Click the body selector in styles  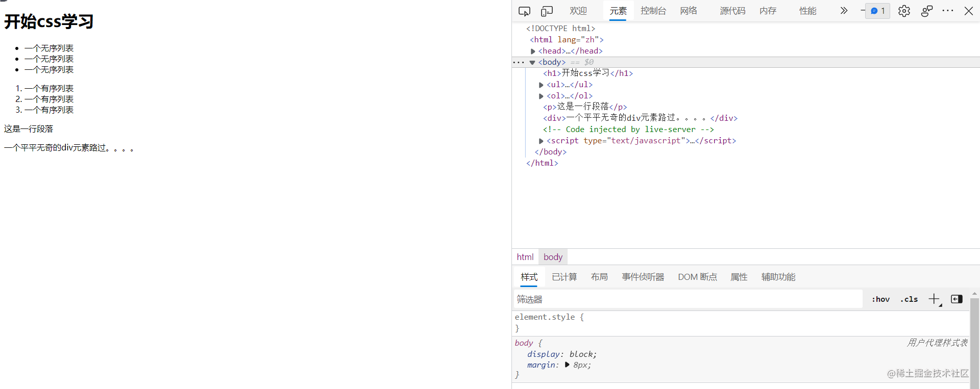point(524,343)
